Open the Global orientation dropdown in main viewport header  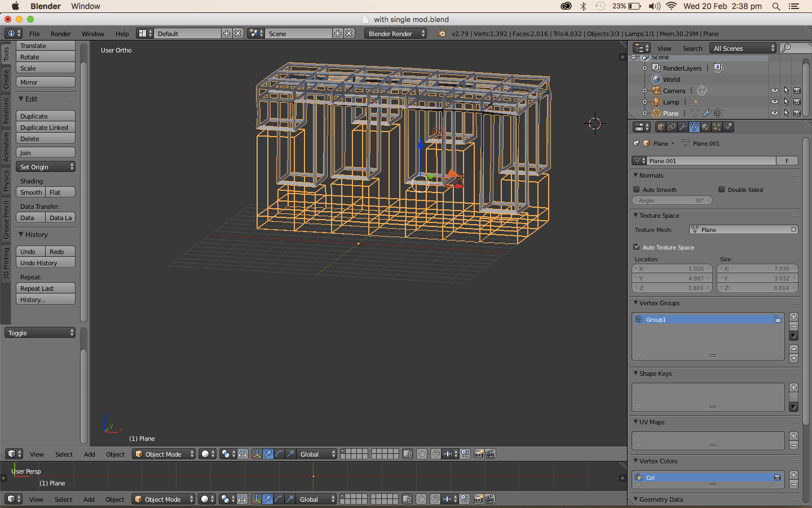coord(317,454)
